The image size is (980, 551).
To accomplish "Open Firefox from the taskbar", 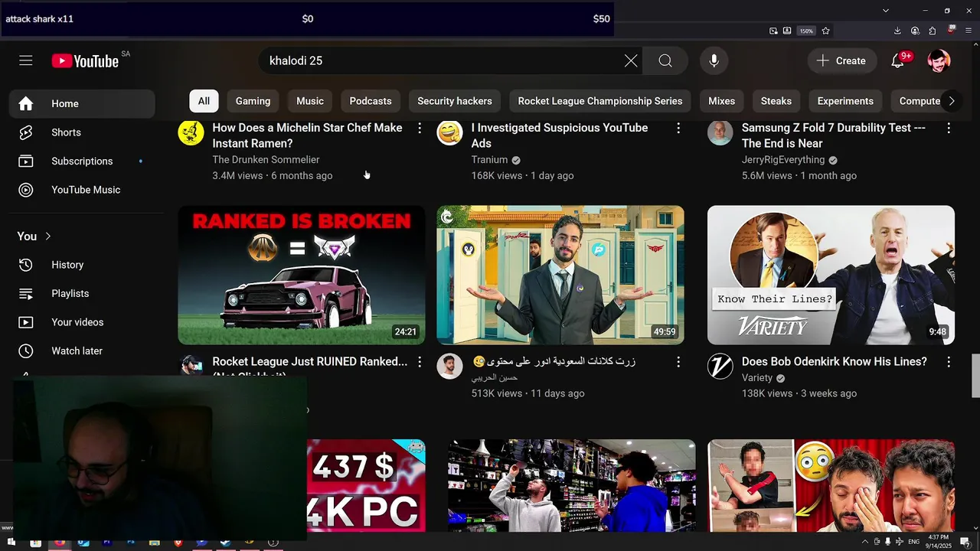I will (x=60, y=542).
